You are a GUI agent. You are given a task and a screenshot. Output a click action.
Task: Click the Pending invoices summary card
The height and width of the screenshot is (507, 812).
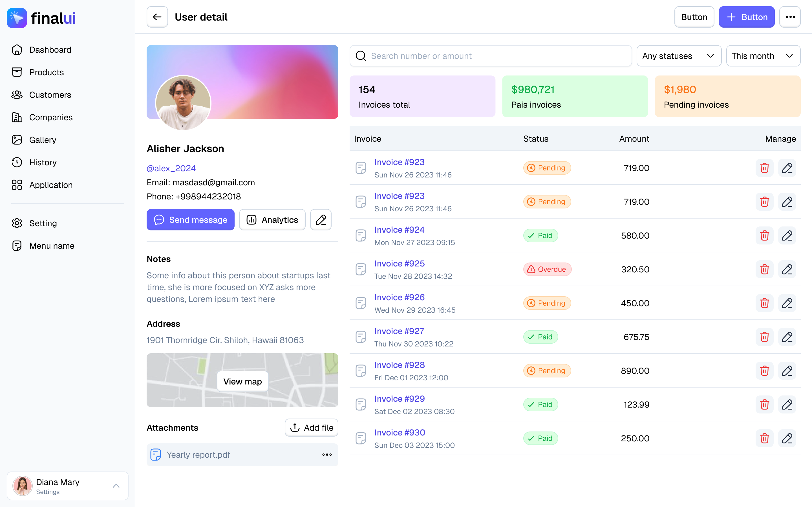727,96
